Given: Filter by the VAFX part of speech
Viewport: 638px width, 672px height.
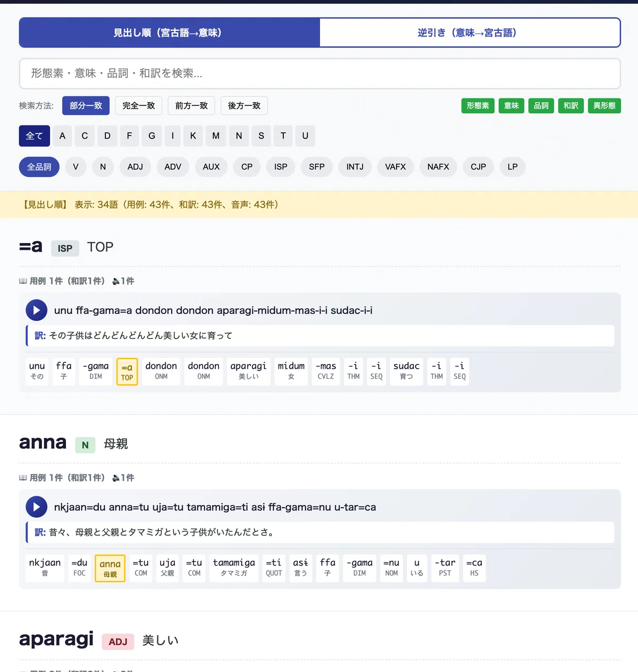Looking at the screenshot, I should 396,167.
